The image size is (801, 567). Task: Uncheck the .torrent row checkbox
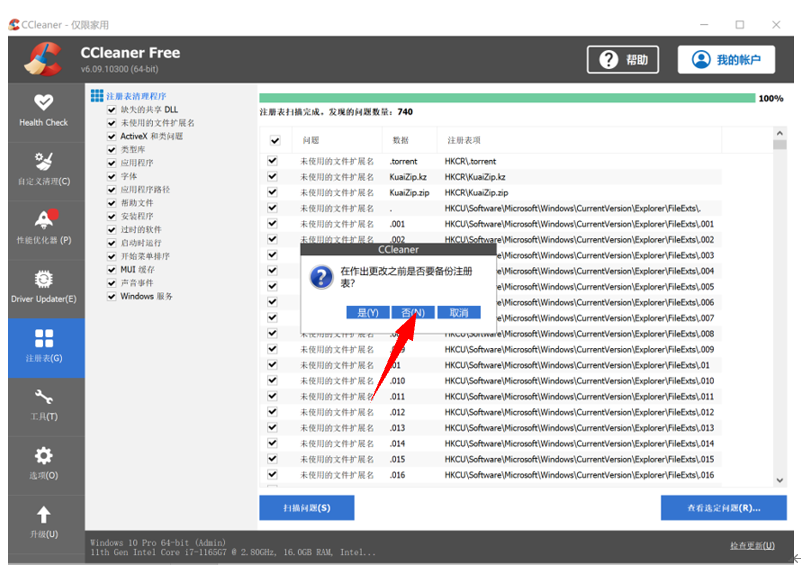pyautogui.click(x=272, y=161)
